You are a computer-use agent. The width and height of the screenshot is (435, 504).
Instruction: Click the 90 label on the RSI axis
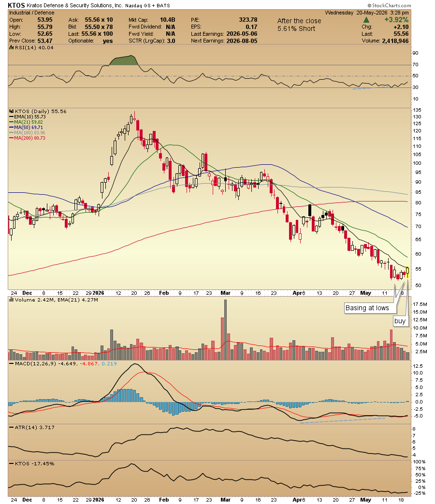point(416,53)
